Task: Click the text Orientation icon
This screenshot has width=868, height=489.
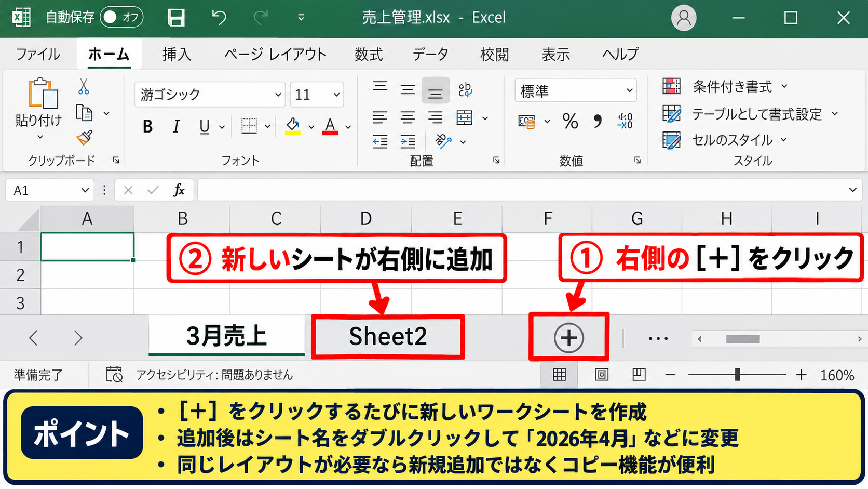Action: pyautogui.click(x=443, y=141)
